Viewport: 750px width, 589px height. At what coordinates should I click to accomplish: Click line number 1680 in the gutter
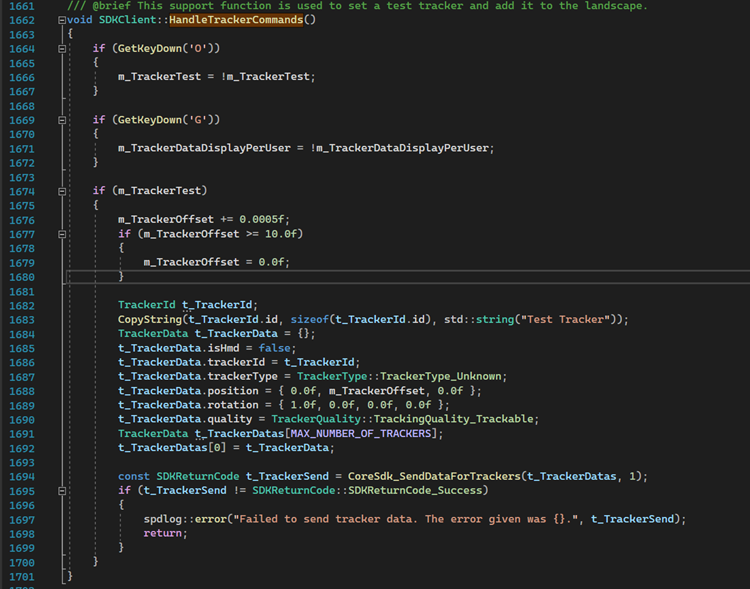[22, 277]
